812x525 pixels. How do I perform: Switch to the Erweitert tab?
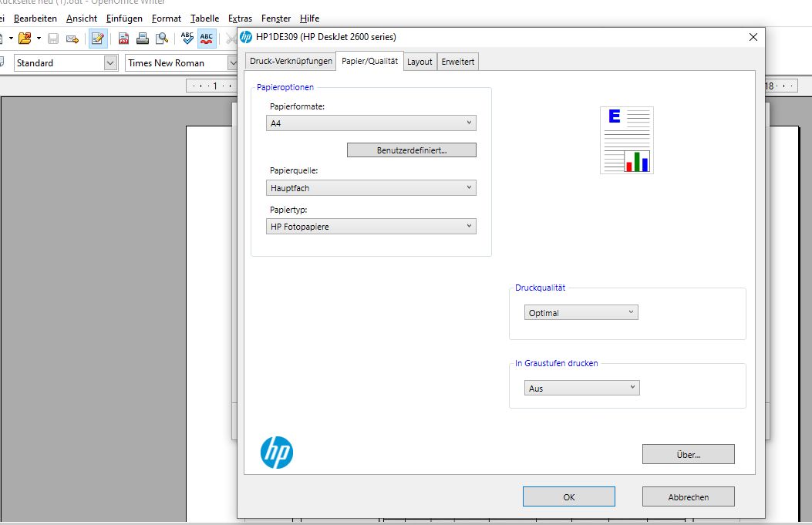[x=458, y=62]
